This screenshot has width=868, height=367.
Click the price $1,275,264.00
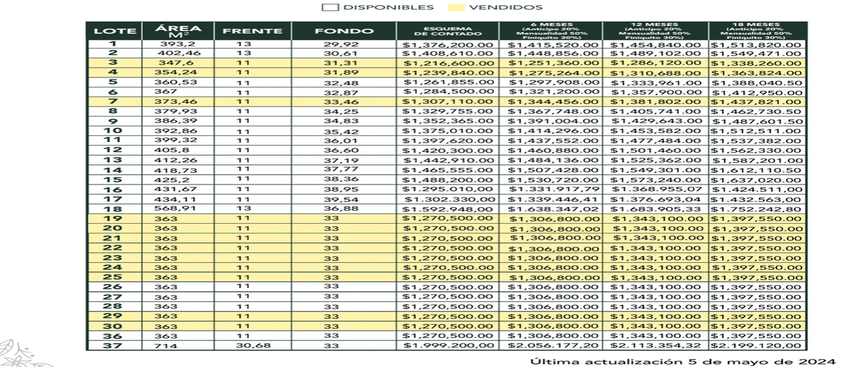(x=553, y=72)
